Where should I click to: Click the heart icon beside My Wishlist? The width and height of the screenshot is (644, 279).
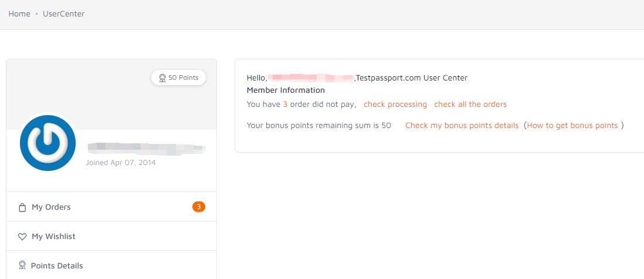tap(22, 237)
